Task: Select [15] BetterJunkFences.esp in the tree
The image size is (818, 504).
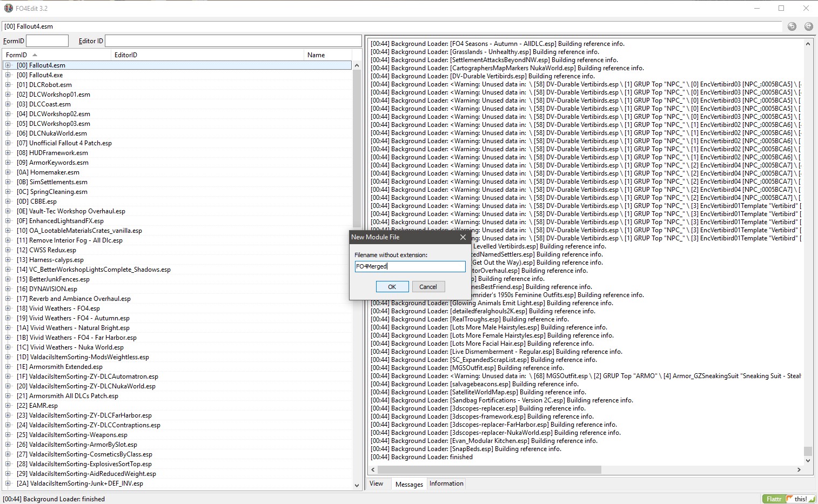Action: click(x=53, y=279)
